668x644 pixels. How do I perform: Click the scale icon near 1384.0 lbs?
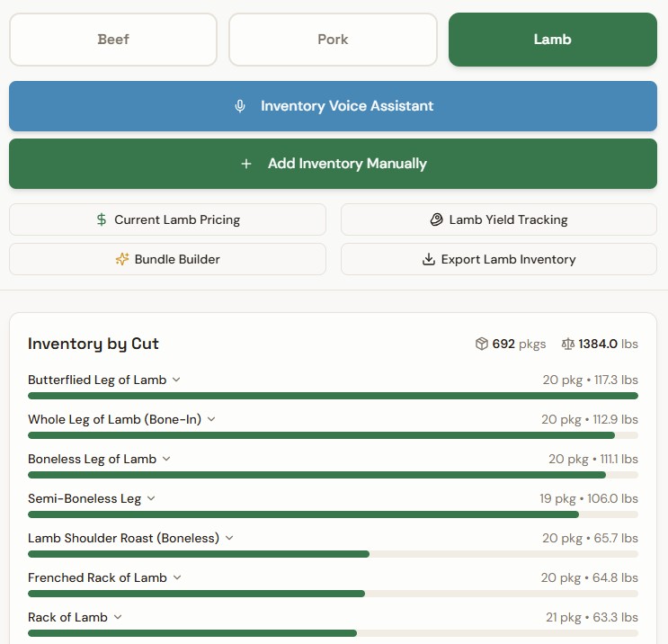pos(568,344)
